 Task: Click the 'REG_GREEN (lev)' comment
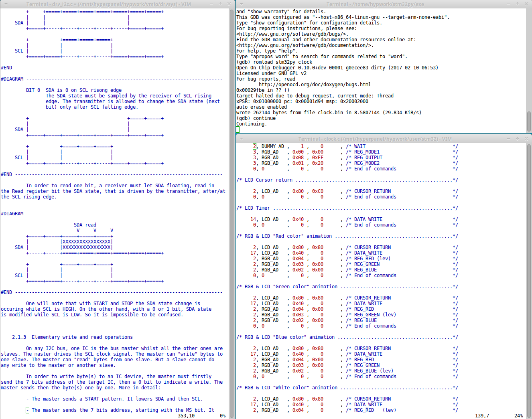click(x=375, y=315)
